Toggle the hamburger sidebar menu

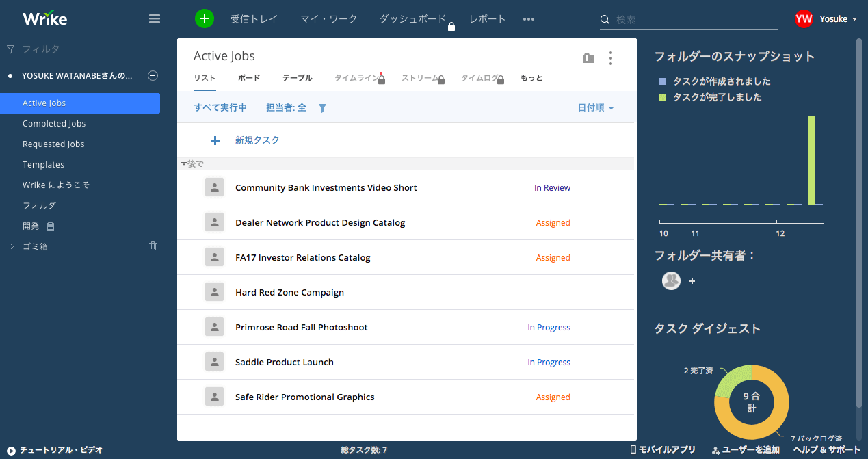click(x=155, y=19)
